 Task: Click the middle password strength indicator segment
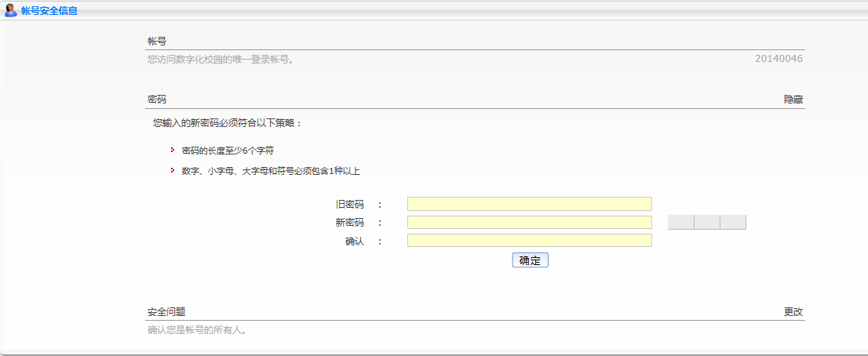[x=707, y=222]
